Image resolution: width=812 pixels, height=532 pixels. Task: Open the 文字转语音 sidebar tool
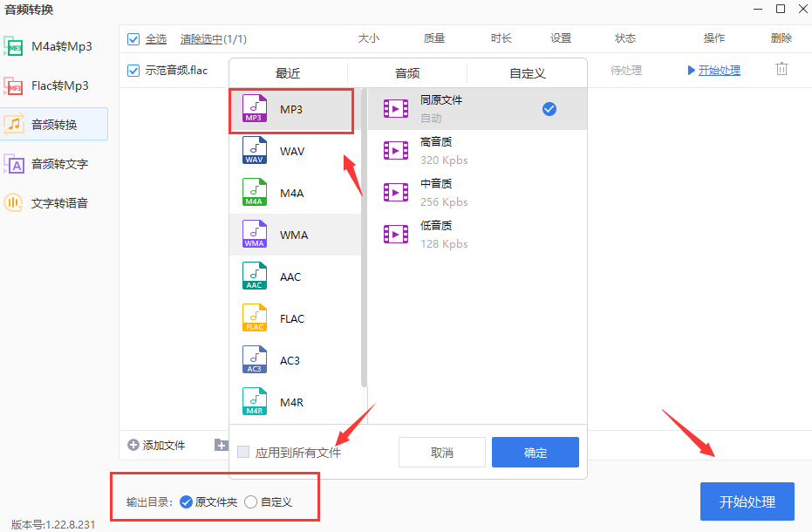pyautogui.click(x=51, y=202)
